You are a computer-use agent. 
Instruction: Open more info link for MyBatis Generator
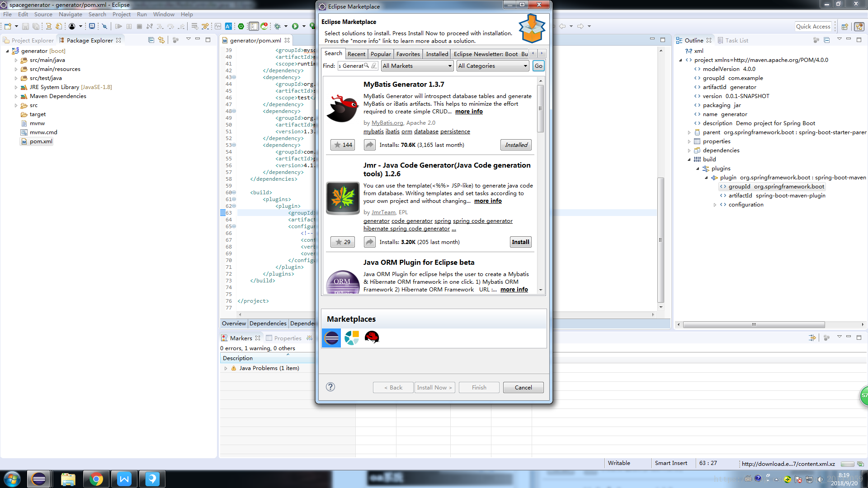click(469, 111)
